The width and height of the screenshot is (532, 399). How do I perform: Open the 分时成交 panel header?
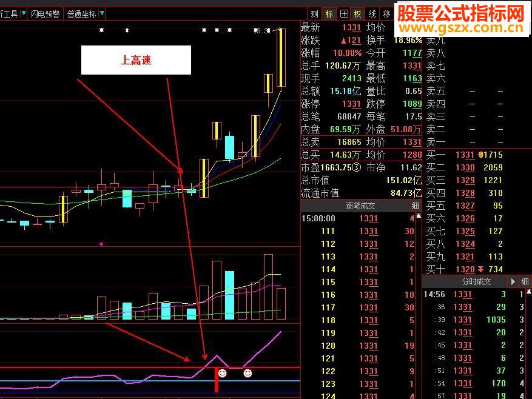coord(476,281)
